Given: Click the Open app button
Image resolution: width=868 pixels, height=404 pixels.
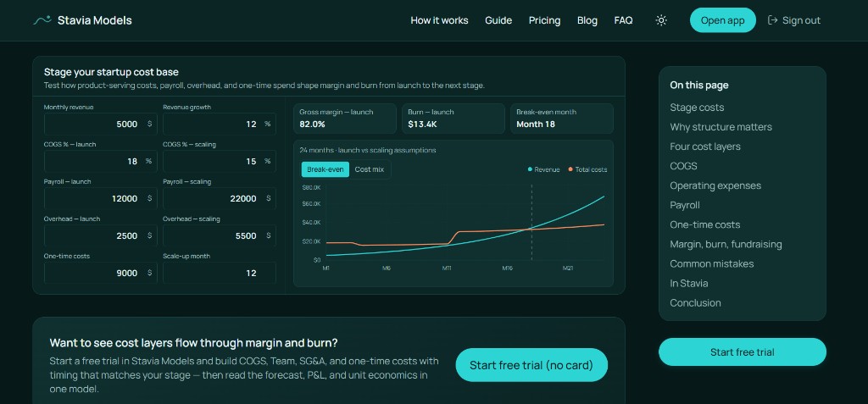Looking at the screenshot, I should tap(722, 20).
